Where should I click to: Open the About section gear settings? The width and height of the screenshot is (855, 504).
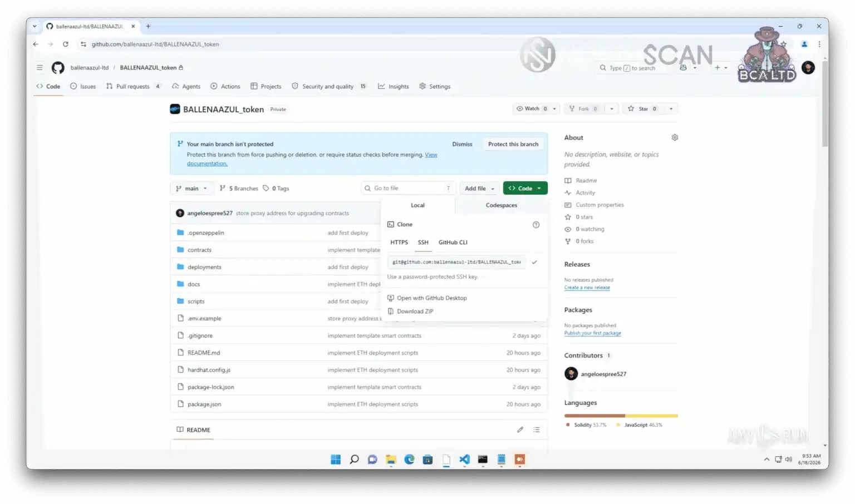point(675,137)
